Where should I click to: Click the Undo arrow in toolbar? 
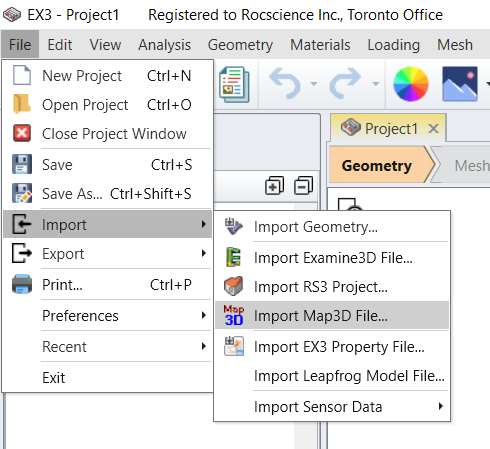click(285, 83)
